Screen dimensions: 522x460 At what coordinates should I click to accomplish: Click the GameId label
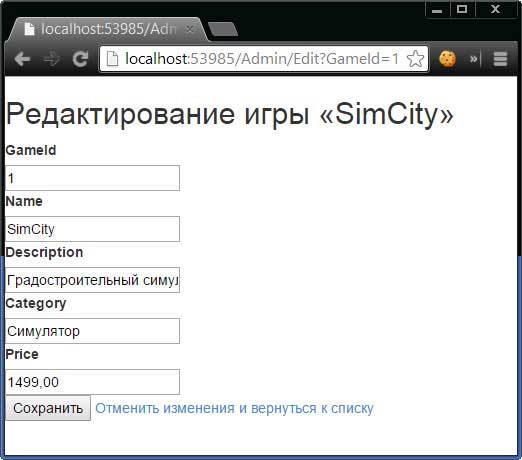pos(31,150)
